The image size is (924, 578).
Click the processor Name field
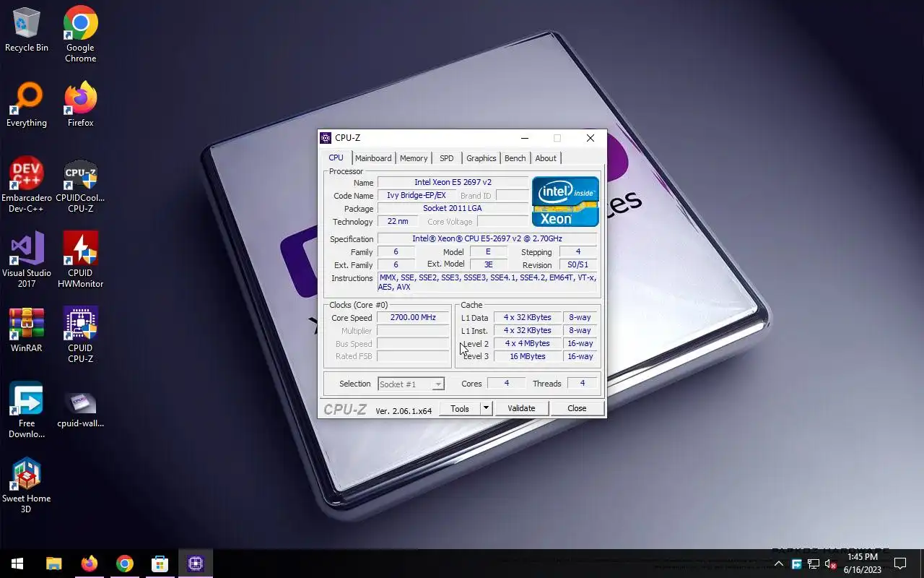tap(453, 183)
